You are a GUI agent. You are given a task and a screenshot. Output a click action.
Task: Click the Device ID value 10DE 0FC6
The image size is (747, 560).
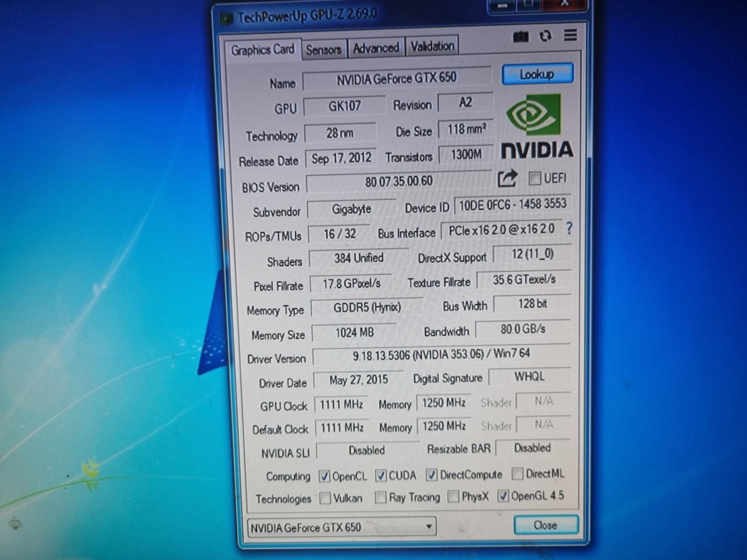(x=513, y=205)
